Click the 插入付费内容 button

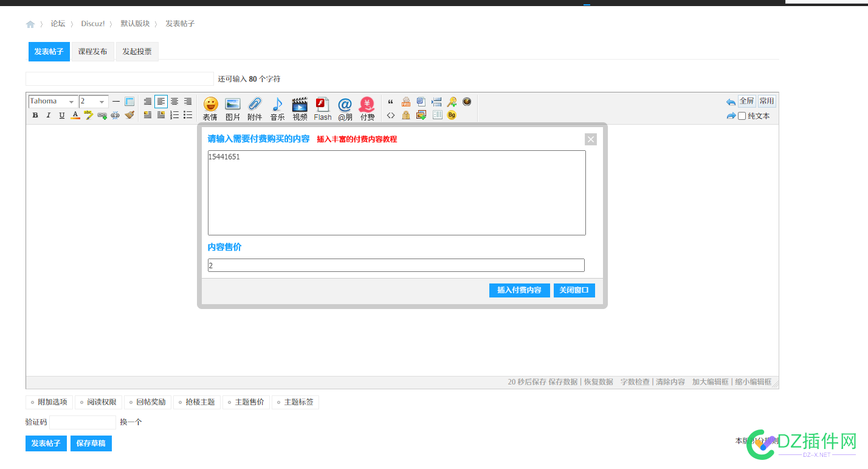point(519,290)
